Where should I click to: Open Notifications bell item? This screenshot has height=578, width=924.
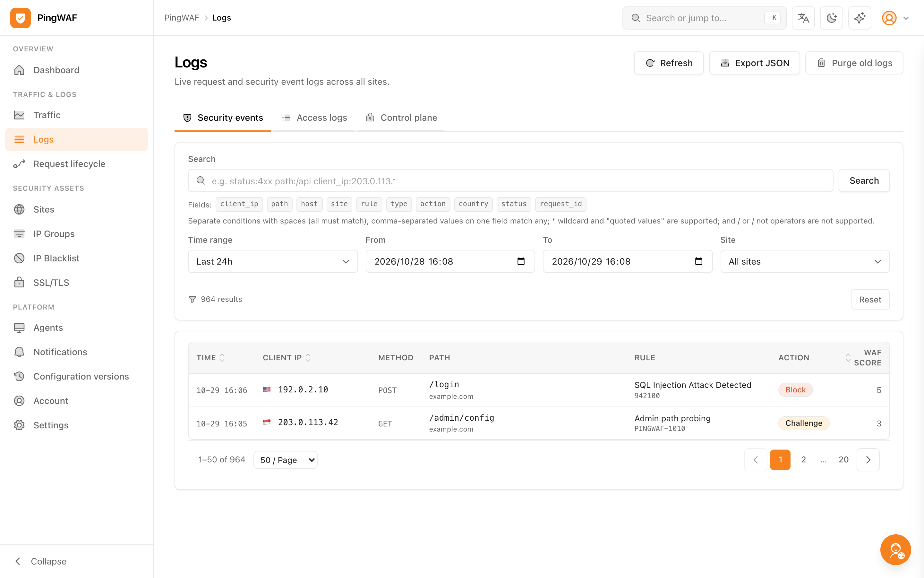[x=76, y=352]
